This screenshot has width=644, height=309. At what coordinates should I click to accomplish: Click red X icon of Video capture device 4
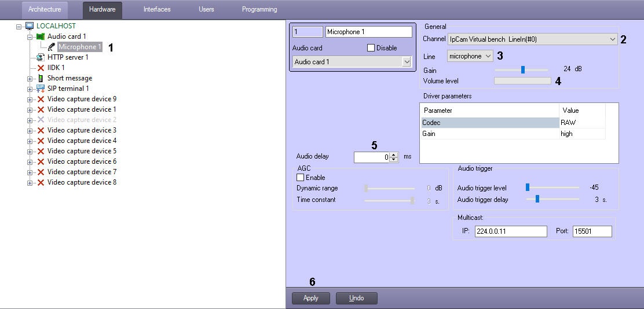click(41, 141)
